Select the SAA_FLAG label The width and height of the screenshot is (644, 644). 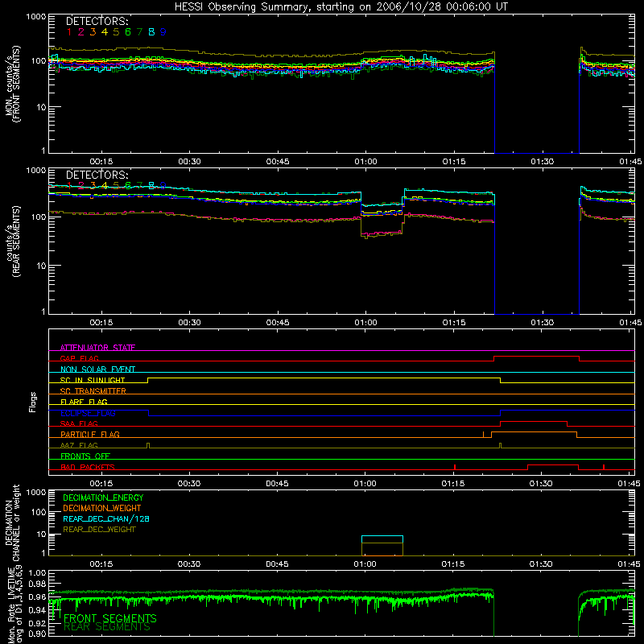click(79, 423)
